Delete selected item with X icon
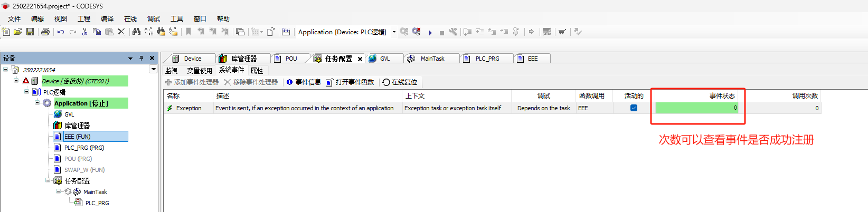868x212 pixels. [121, 32]
